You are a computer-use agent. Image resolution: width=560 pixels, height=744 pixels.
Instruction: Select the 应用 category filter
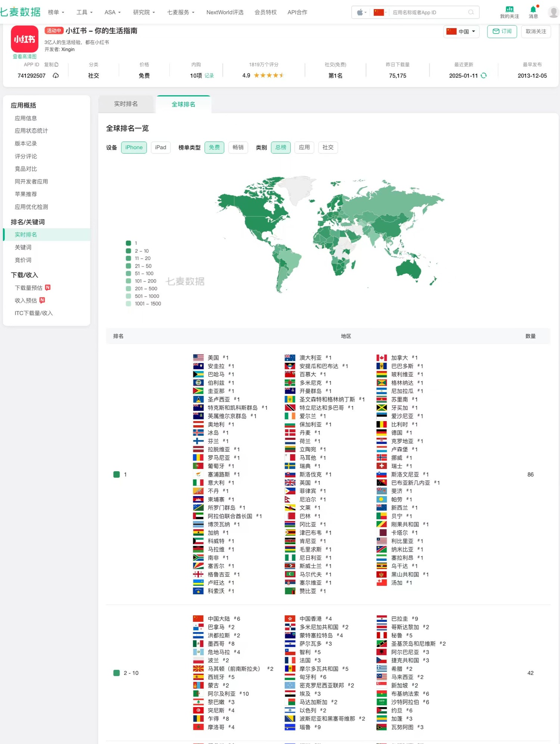304,147
